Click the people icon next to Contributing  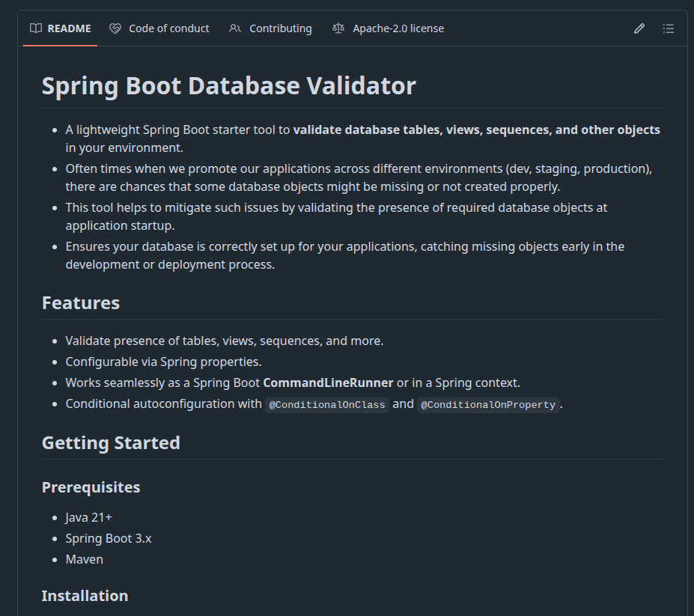234,28
